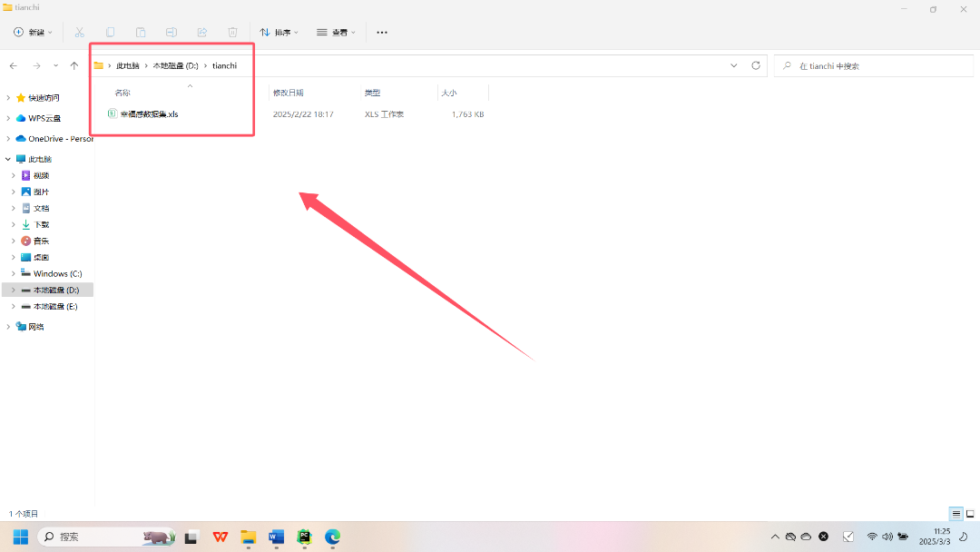980x552 pixels.
Task: Click the date 2025/2/22 18:17
Action: tap(303, 114)
